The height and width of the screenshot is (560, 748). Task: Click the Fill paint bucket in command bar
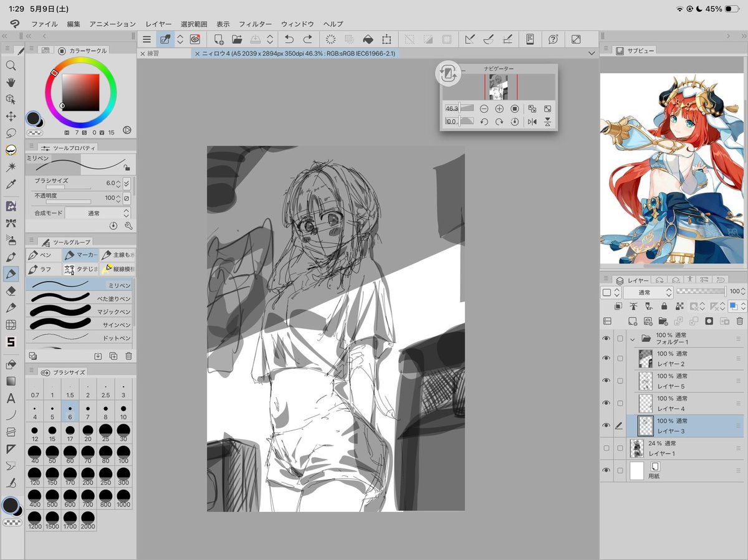point(368,39)
